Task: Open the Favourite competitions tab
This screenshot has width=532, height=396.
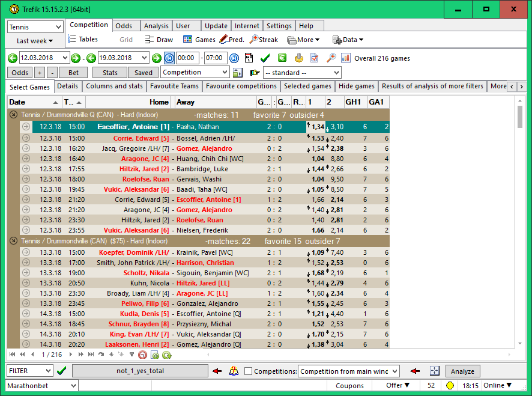Action: [241, 87]
